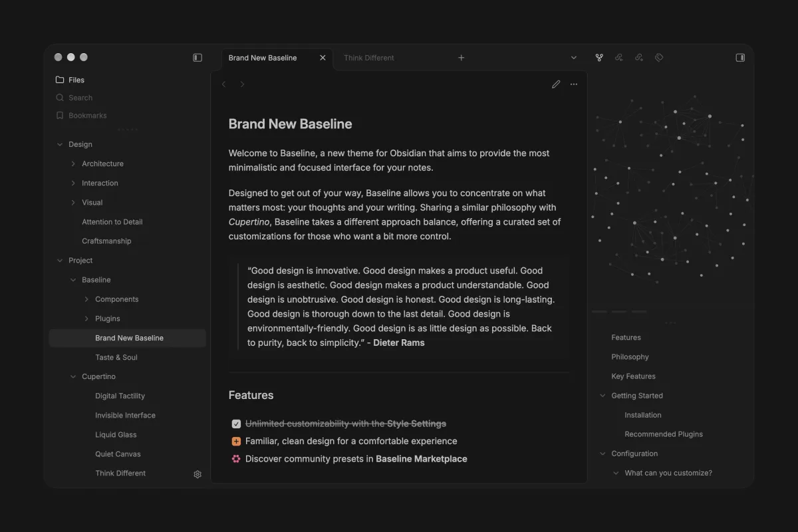Screen dimensions: 798x532
Task: Uncheck the Unlimited customizability task checkbox
Action: (236, 424)
